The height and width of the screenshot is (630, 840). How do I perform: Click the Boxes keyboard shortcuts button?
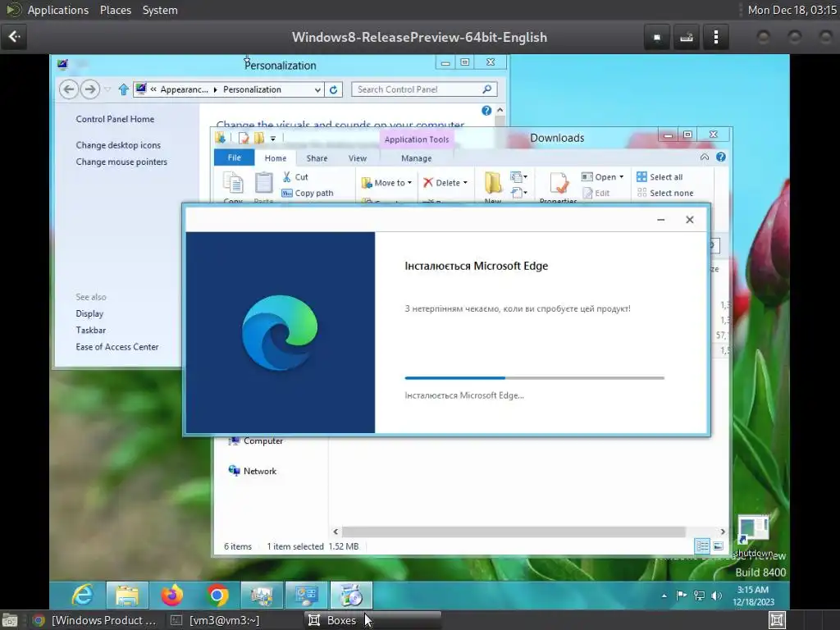click(x=687, y=37)
